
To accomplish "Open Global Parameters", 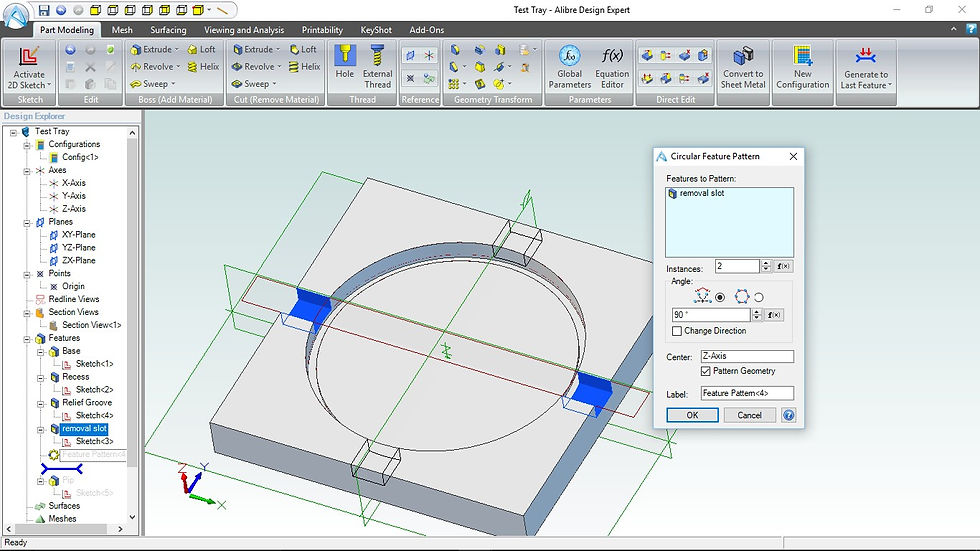I will (569, 66).
